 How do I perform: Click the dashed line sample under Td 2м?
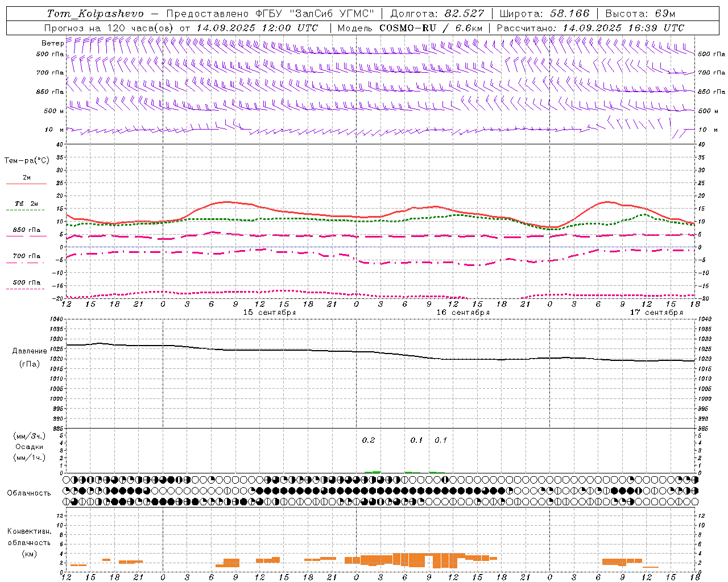(x=25, y=210)
